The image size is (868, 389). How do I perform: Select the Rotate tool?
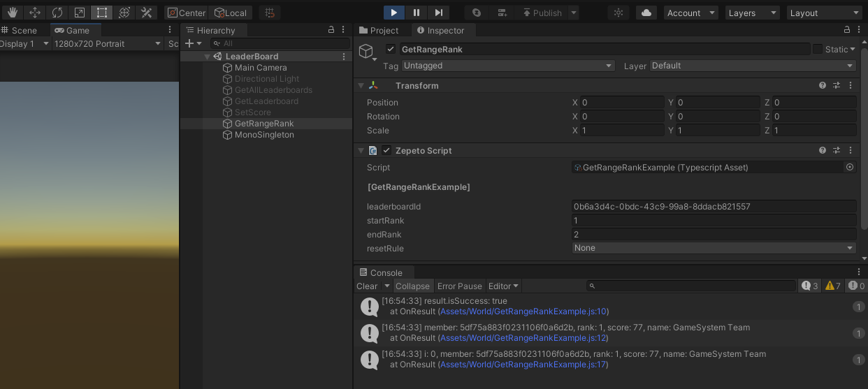(57, 13)
